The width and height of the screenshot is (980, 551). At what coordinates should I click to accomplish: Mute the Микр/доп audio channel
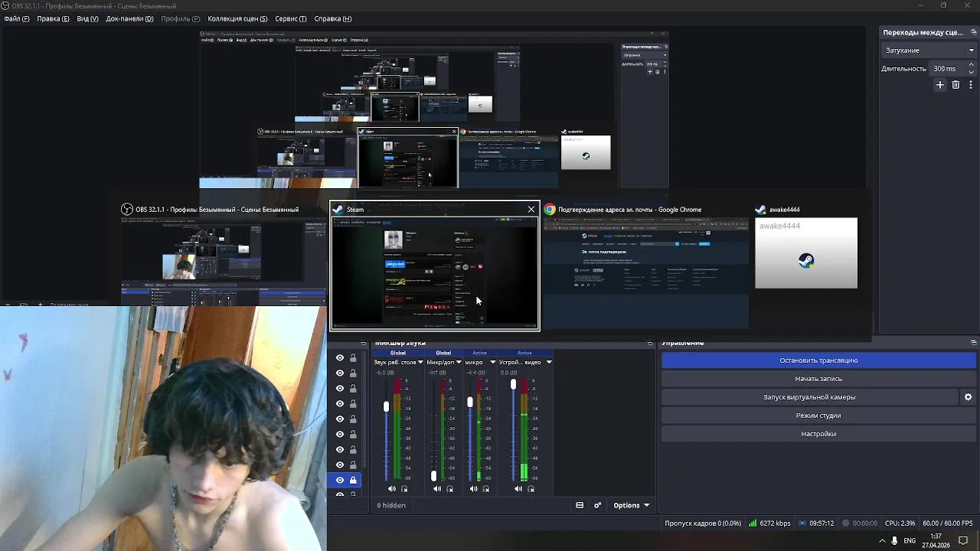pyautogui.click(x=437, y=489)
